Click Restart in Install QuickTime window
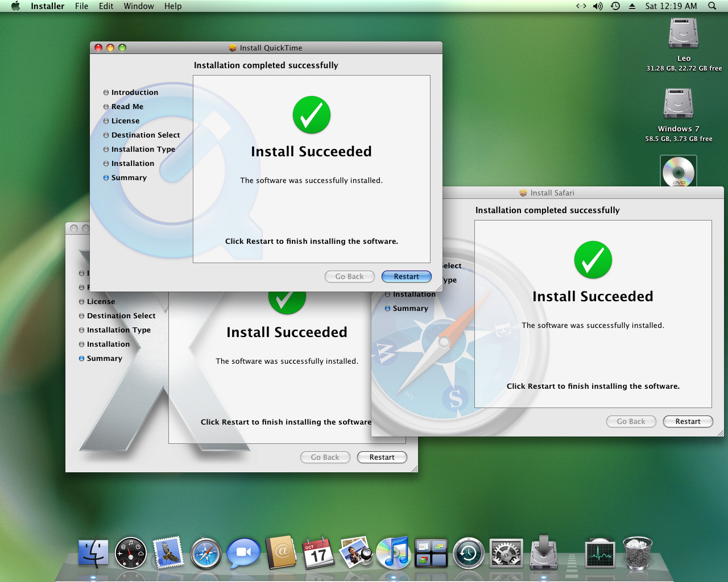Screen dimensions: 728x582 click(407, 276)
